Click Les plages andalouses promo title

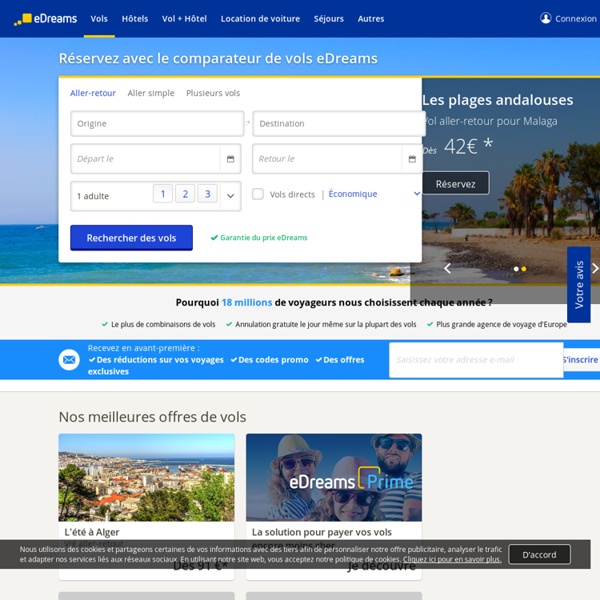[x=497, y=100]
